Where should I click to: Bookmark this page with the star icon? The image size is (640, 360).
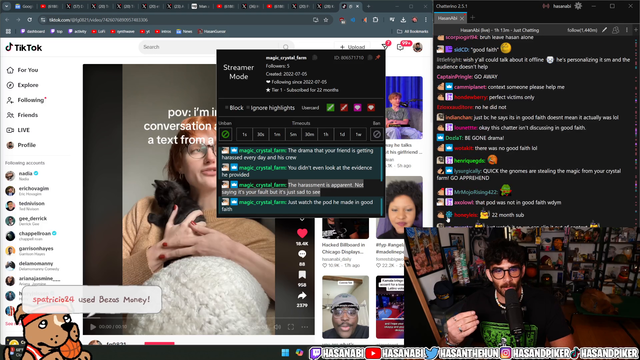tap(326, 20)
